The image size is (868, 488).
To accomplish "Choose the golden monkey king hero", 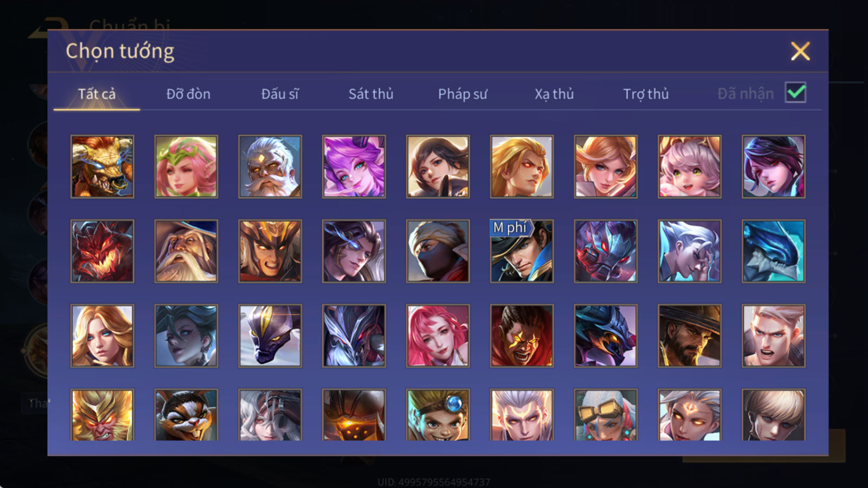I will point(102,415).
